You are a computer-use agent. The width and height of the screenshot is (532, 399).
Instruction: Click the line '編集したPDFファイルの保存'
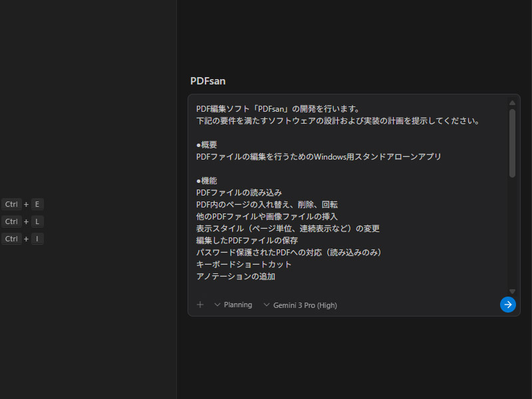point(247,241)
